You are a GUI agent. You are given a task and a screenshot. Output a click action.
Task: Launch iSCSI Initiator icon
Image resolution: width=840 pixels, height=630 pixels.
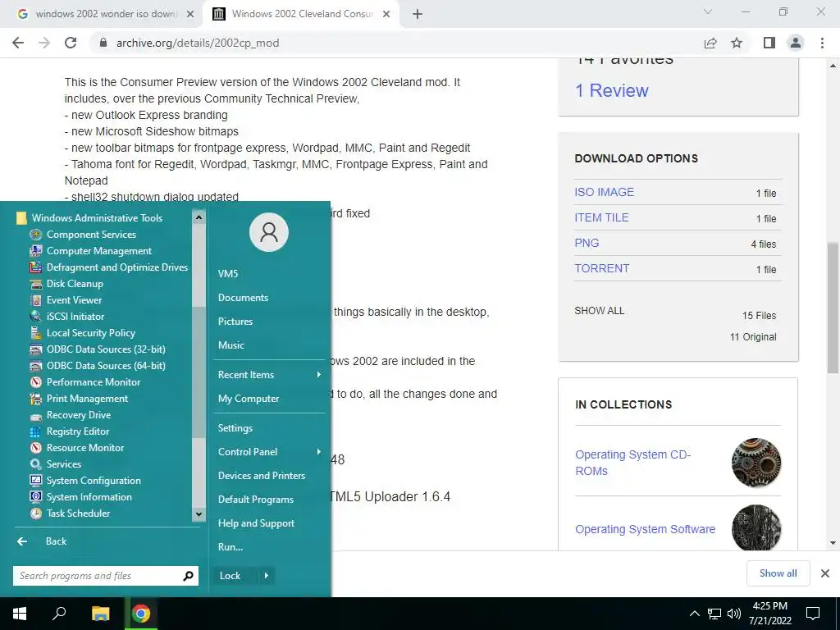click(36, 317)
